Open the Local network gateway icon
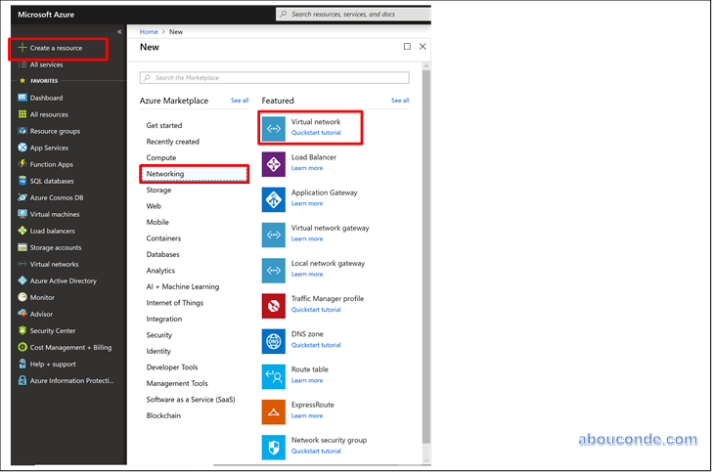Image resolution: width=714 pixels, height=472 pixels. (274, 269)
